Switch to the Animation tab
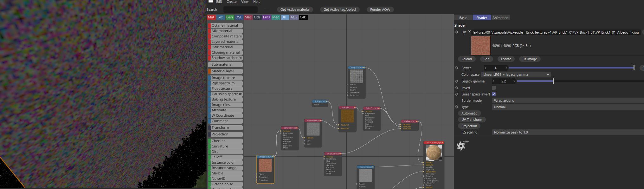The image size is (644, 189). 500,18
